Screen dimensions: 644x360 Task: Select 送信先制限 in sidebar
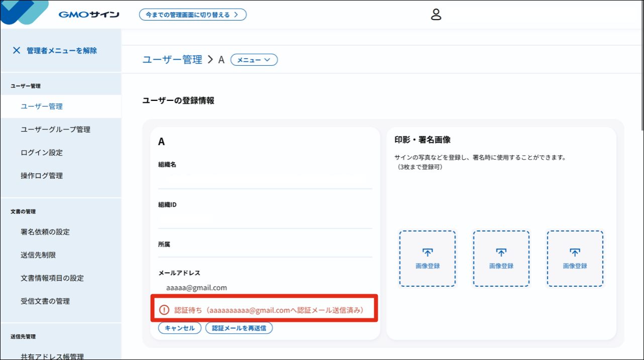[38, 255]
